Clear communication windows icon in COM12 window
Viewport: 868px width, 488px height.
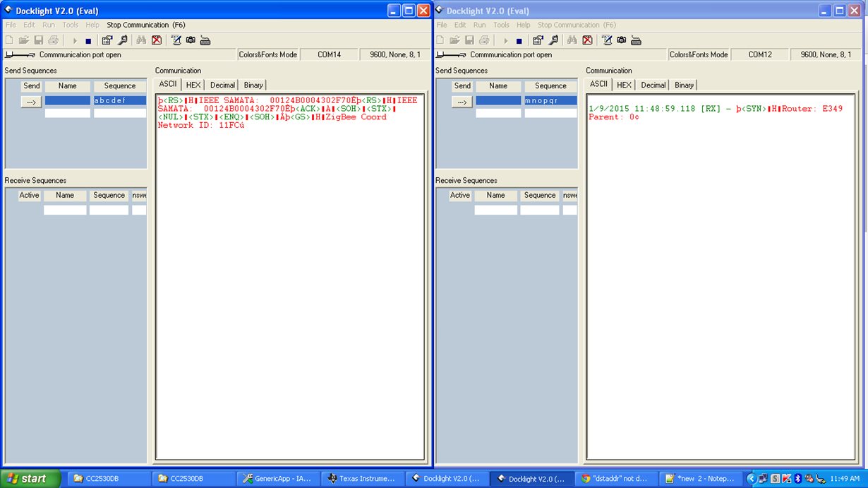(x=586, y=40)
